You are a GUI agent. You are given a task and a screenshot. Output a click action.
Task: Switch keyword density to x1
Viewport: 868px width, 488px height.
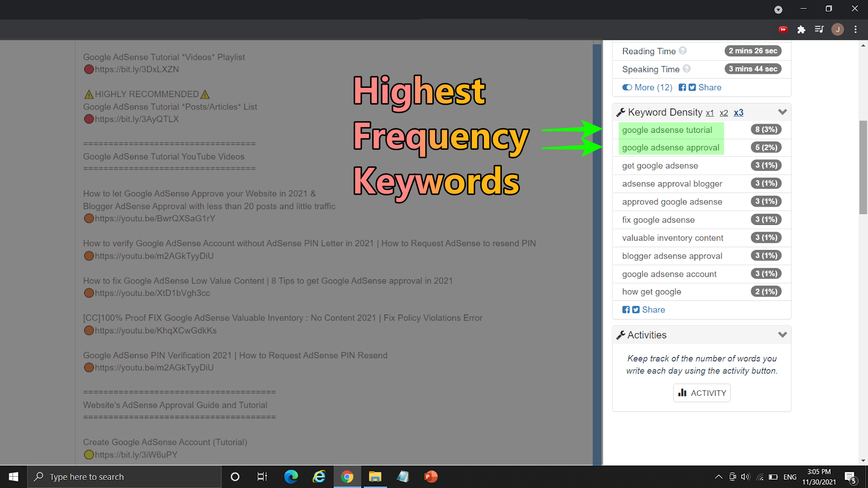(710, 113)
